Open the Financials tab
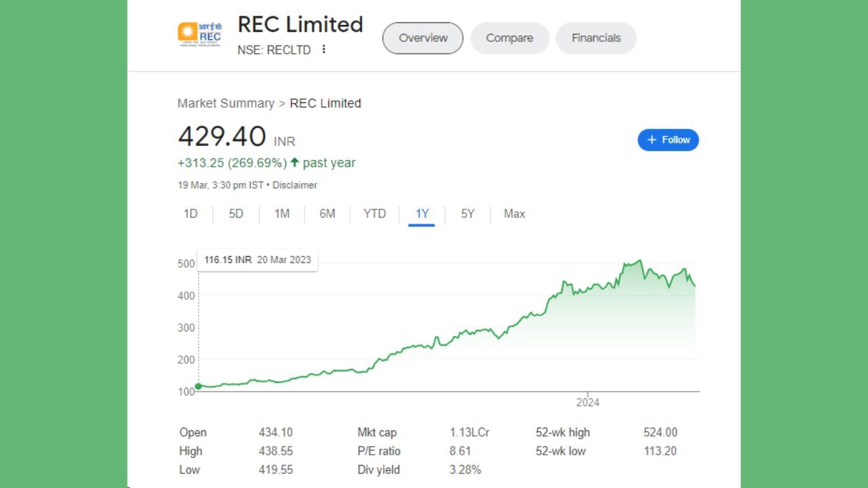This screenshot has width=868, height=488. pos(596,38)
